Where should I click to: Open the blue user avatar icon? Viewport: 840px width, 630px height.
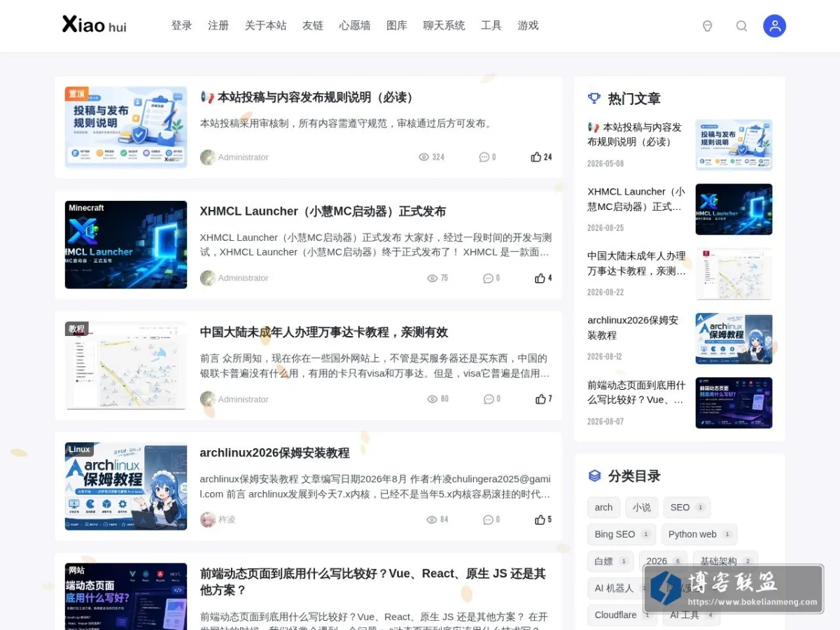[x=774, y=26]
